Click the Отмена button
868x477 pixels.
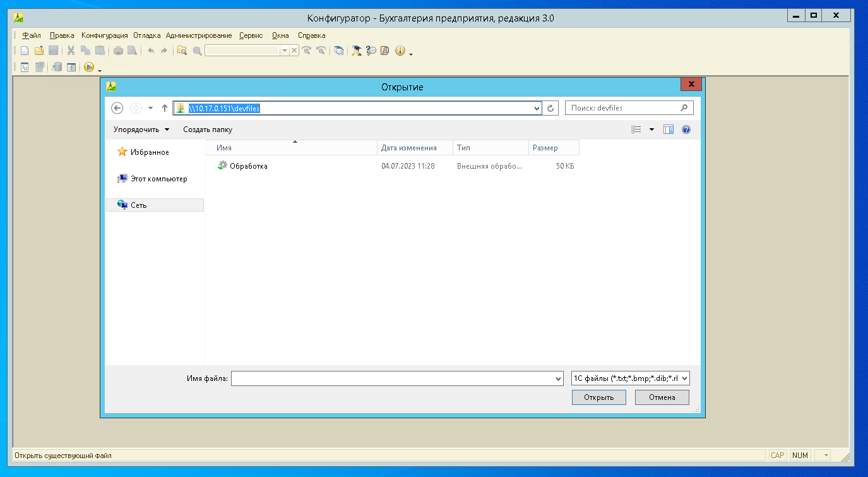click(x=662, y=397)
